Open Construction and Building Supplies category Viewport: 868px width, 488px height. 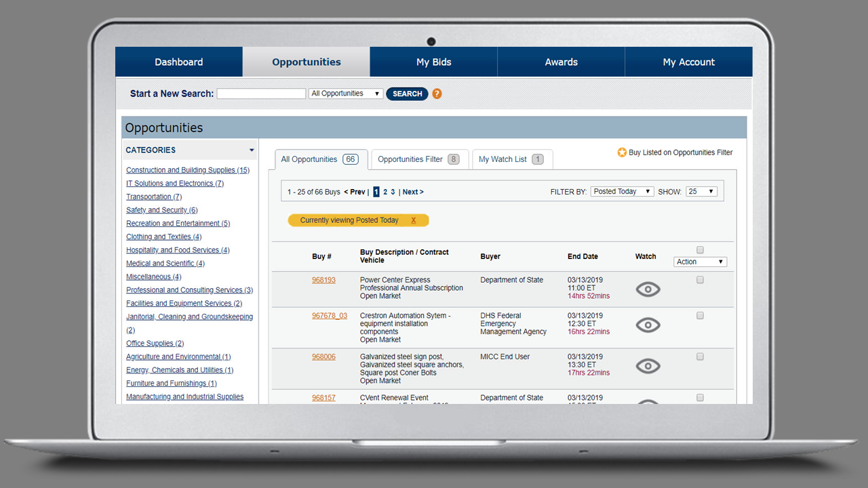click(187, 170)
